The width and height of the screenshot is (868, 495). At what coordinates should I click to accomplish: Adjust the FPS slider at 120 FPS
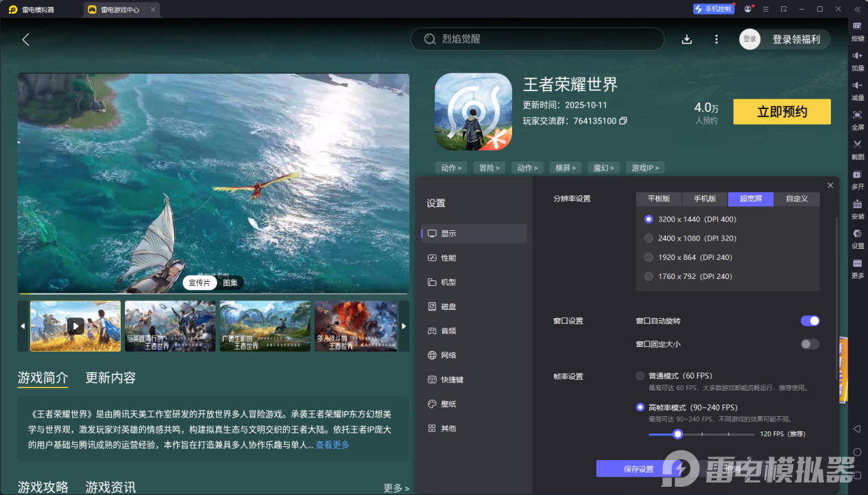pos(677,434)
